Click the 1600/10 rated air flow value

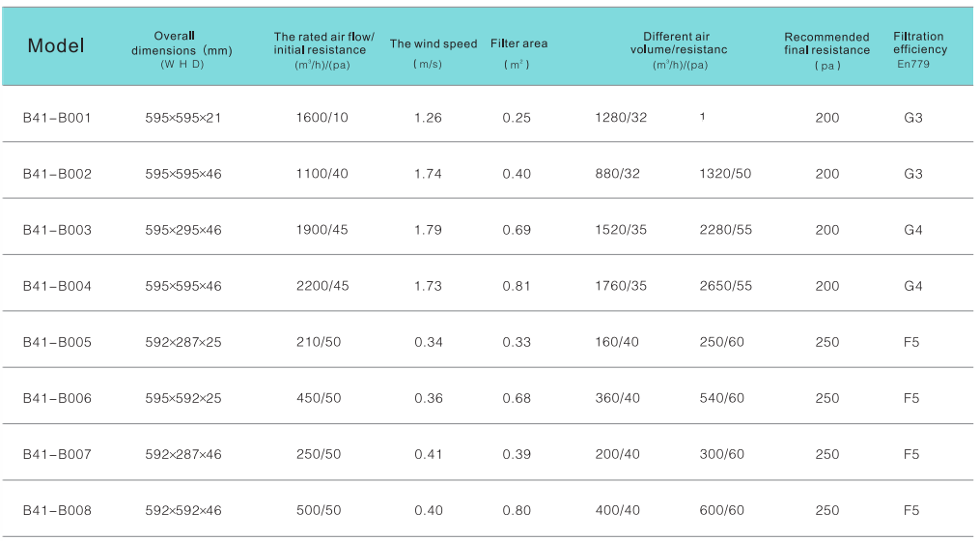point(322,118)
